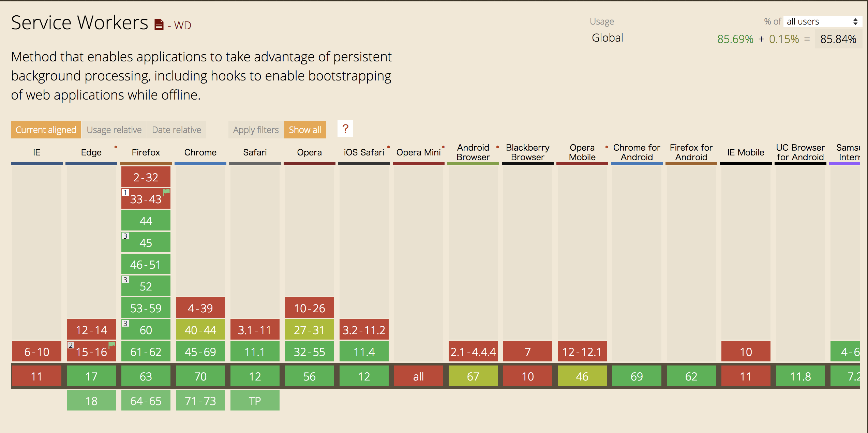This screenshot has height=433, width=868.
Task: Select the Safari TP version cell
Action: 255,400
